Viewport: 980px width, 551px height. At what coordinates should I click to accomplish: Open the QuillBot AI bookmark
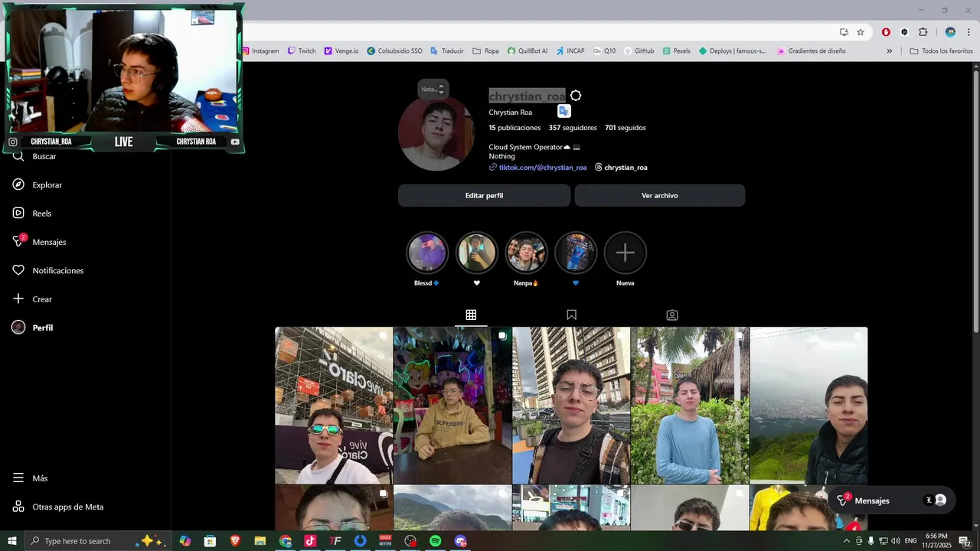tap(528, 51)
